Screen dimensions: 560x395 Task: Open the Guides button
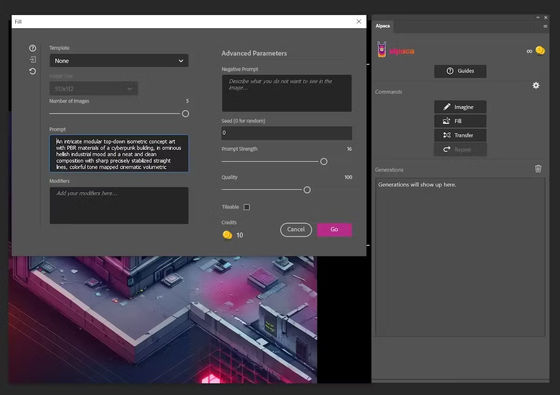pyautogui.click(x=460, y=71)
